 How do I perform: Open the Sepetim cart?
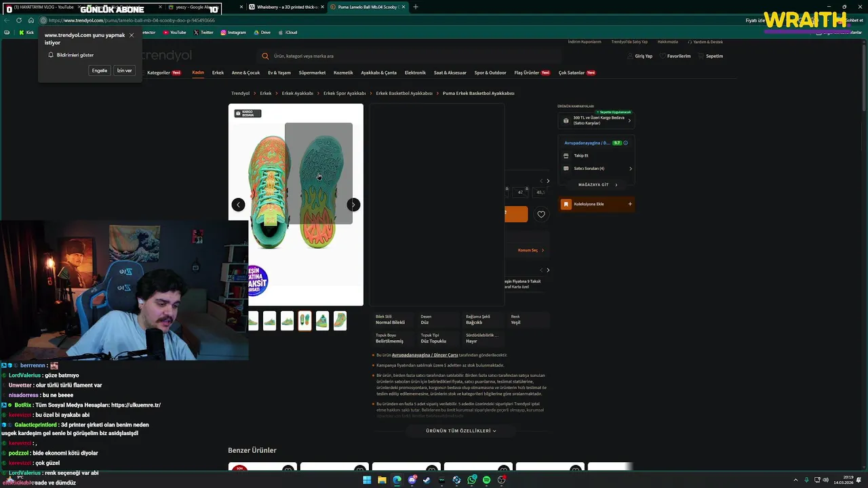tap(711, 56)
